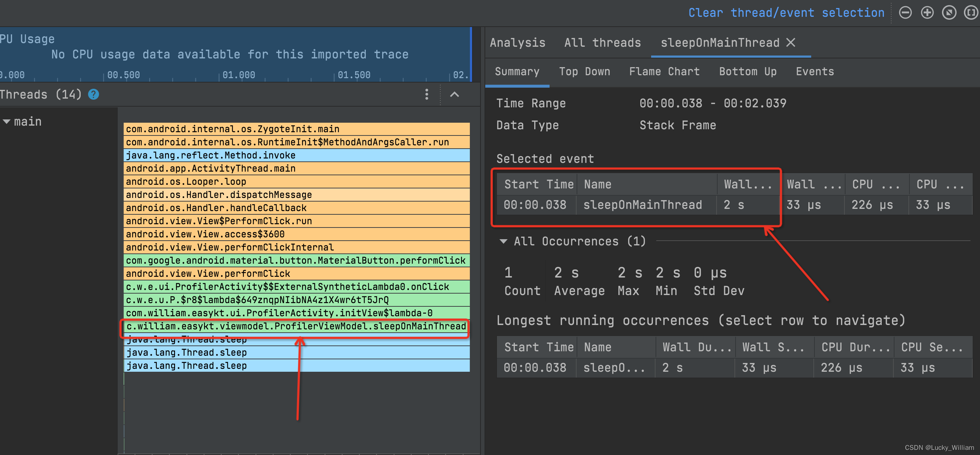Switch to the All threads tab
Image resolution: width=980 pixels, height=455 pixels.
pos(602,43)
